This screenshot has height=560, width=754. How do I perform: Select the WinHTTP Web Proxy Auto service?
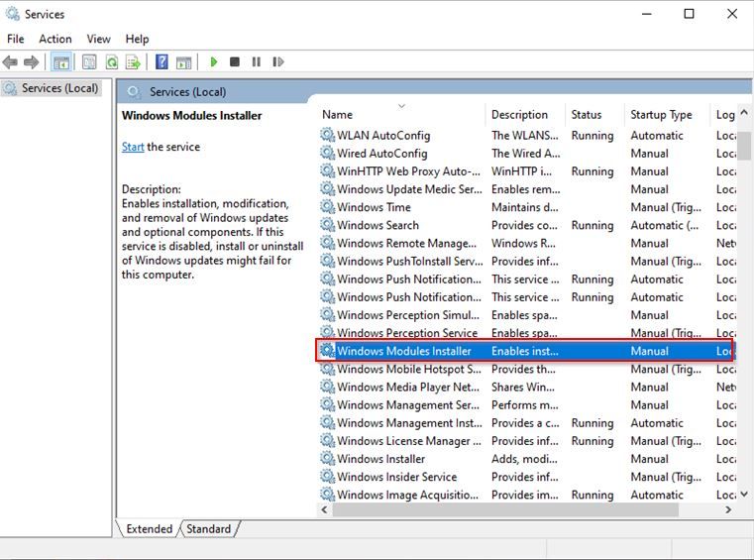pos(527,171)
